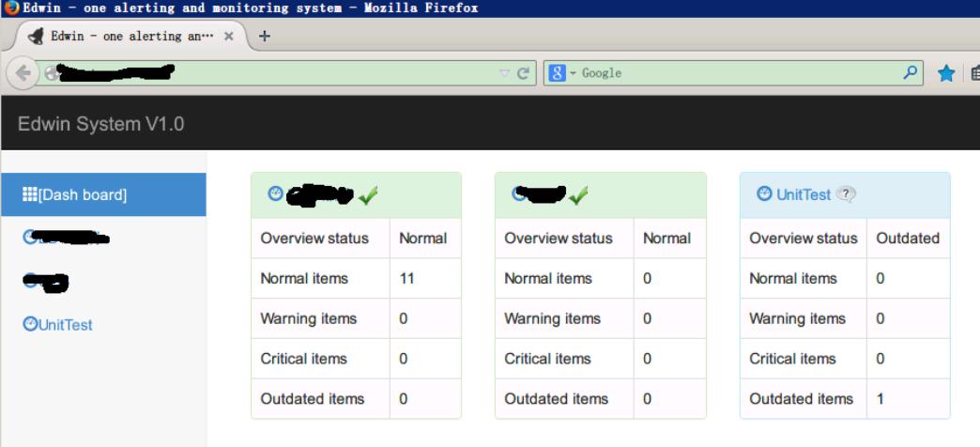Select Dash board in the sidebar

pyautogui.click(x=83, y=195)
